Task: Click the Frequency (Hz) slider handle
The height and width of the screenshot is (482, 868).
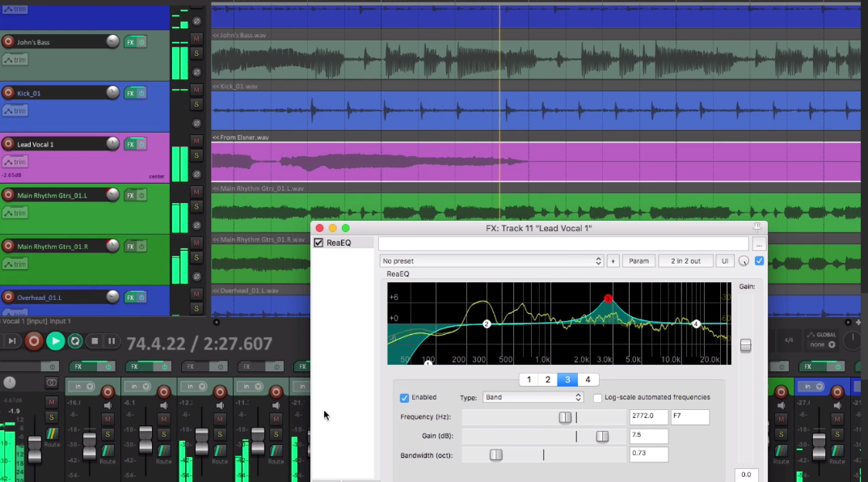Action: coord(565,417)
